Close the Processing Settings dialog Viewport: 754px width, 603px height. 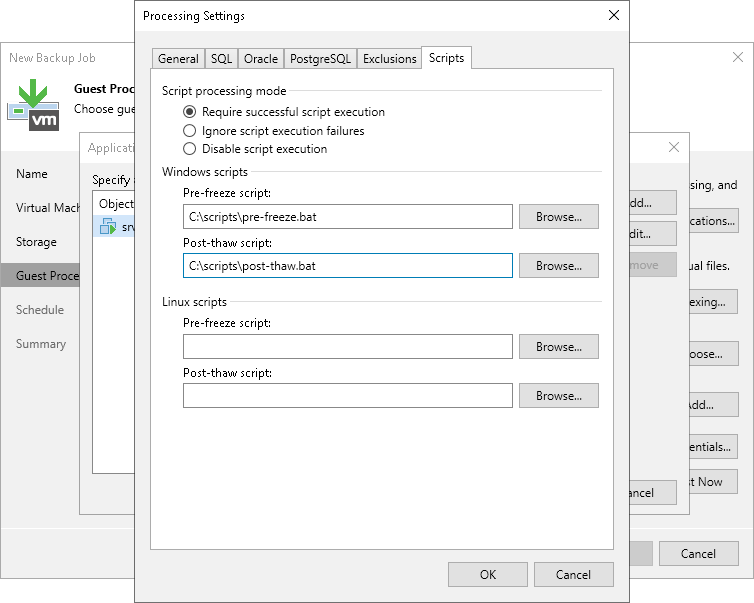(x=612, y=16)
